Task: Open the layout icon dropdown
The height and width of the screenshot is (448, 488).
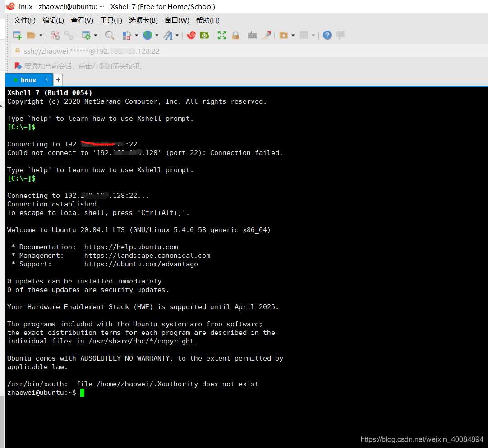Action: click(312, 35)
